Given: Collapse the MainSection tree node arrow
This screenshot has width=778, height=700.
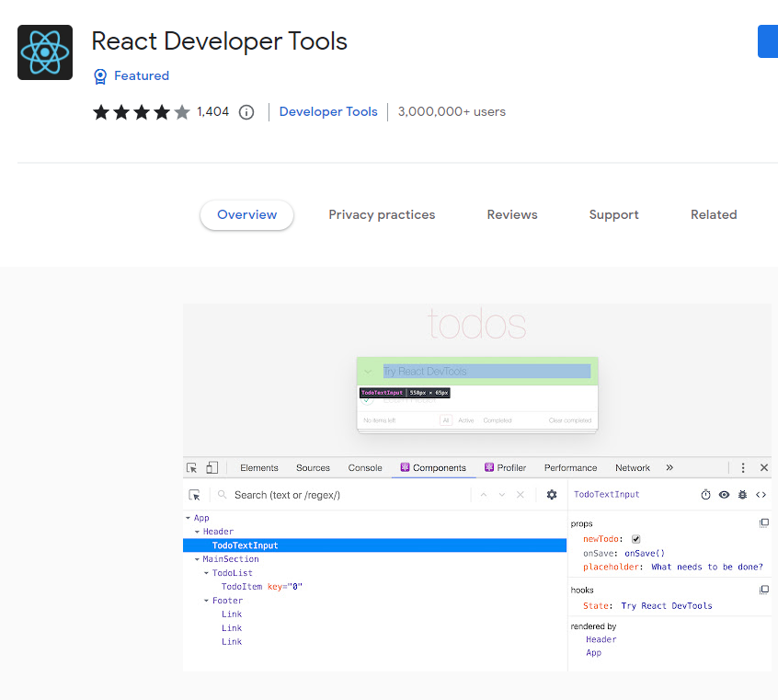Looking at the screenshot, I should point(197,559).
